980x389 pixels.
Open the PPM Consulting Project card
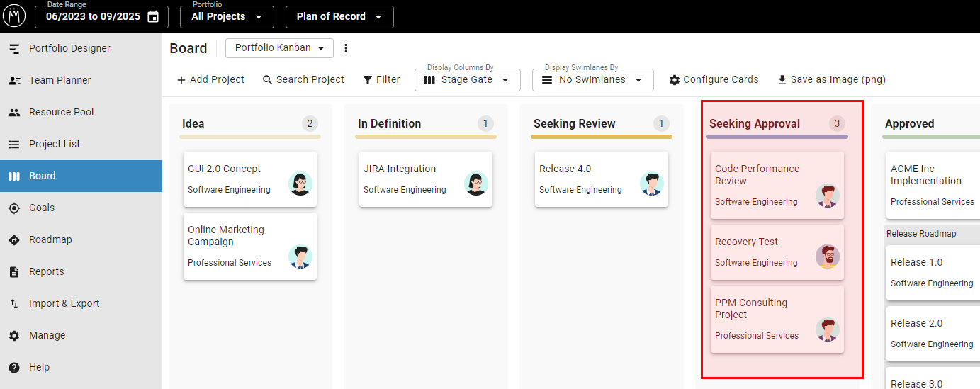coord(777,319)
